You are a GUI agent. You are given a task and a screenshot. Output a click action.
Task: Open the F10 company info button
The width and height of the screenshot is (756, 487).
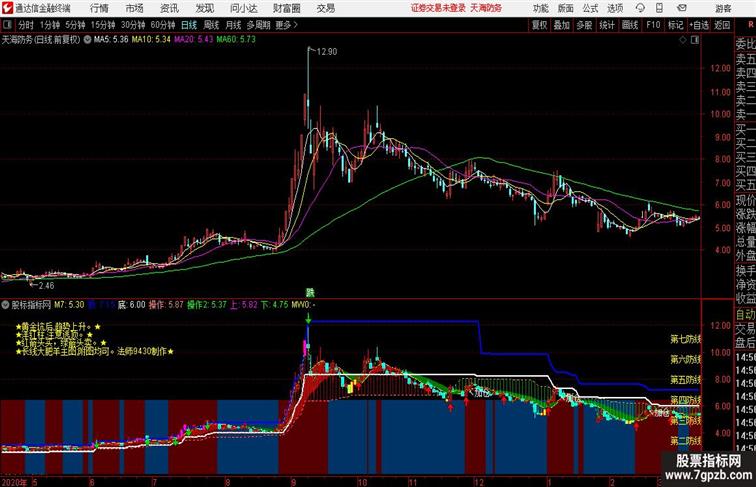point(653,25)
